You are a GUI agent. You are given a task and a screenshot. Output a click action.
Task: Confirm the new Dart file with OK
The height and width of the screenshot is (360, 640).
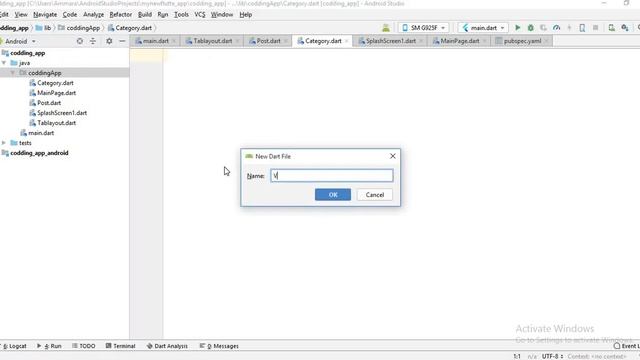click(x=333, y=195)
